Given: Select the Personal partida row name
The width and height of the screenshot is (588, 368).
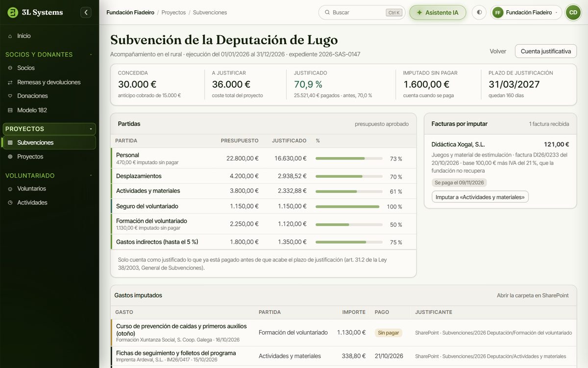Looking at the screenshot, I should pyautogui.click(x=127, y=155).
